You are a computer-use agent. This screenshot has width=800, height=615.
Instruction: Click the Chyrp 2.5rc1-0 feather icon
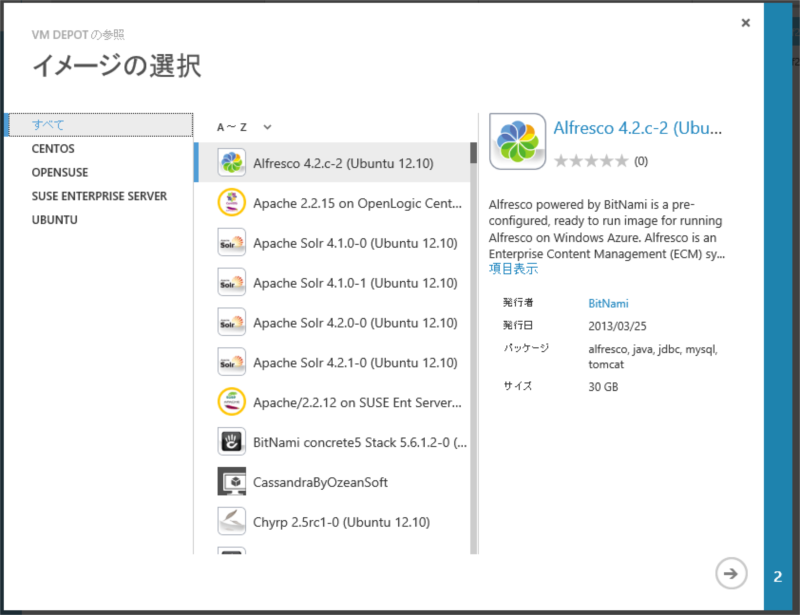click(232, 522)
